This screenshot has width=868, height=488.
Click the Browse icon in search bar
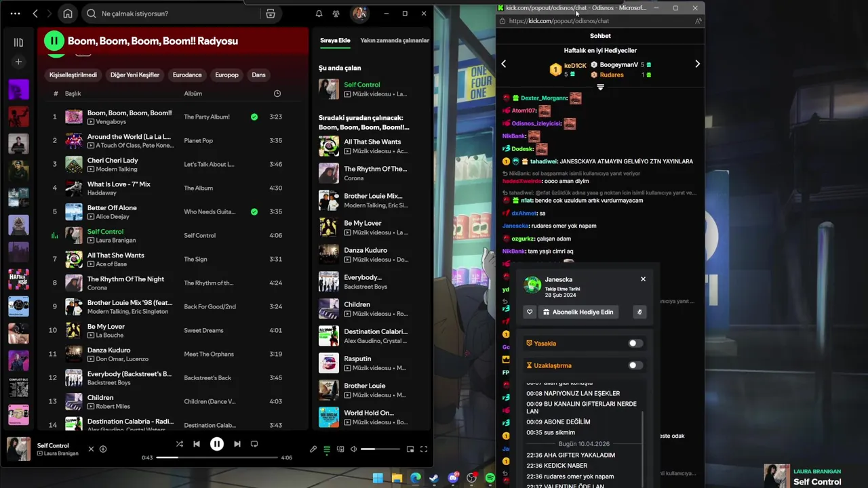271,14
